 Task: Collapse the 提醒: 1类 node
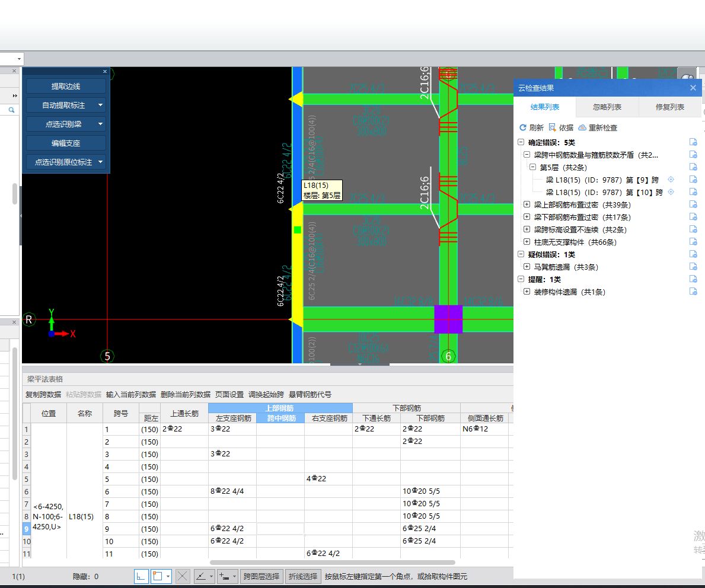click(521, 279)
